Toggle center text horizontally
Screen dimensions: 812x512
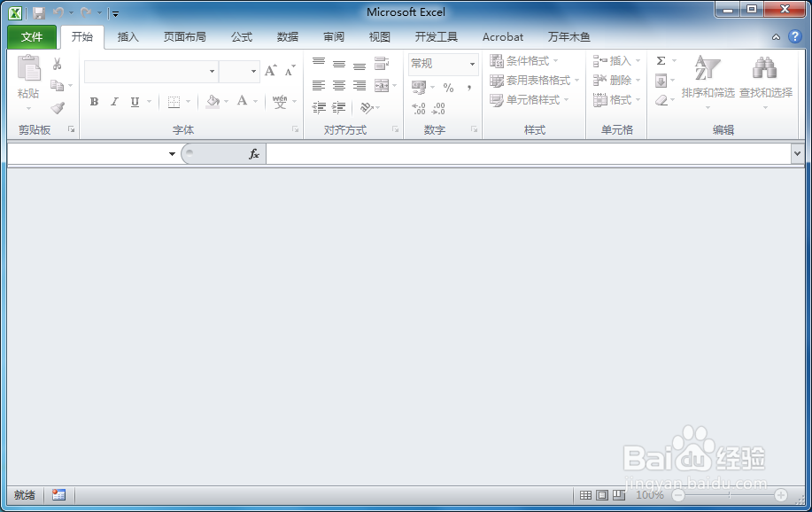coord(338,86)
